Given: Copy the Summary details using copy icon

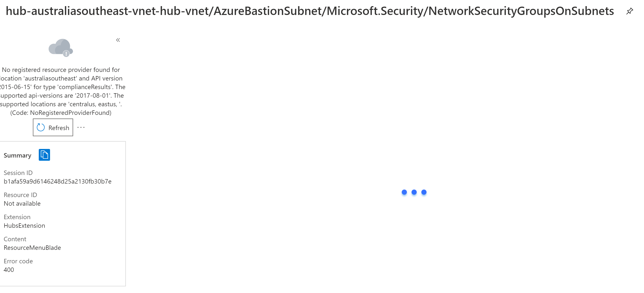Looking at the screenshot, I should pyautogui.click(x=44, y=155).
